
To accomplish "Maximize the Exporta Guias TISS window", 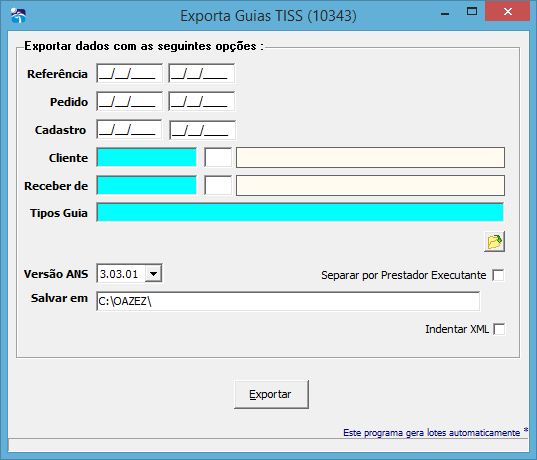I will point(472,12).
